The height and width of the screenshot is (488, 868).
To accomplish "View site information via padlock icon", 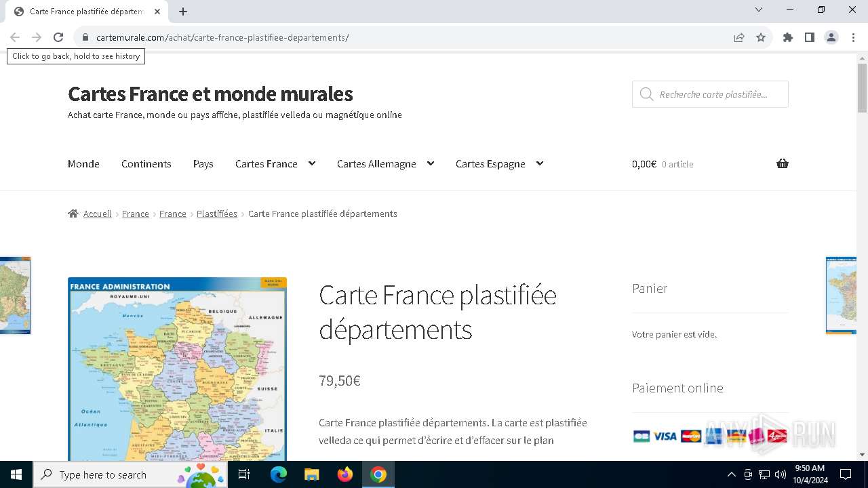I will tap(85, 37).
